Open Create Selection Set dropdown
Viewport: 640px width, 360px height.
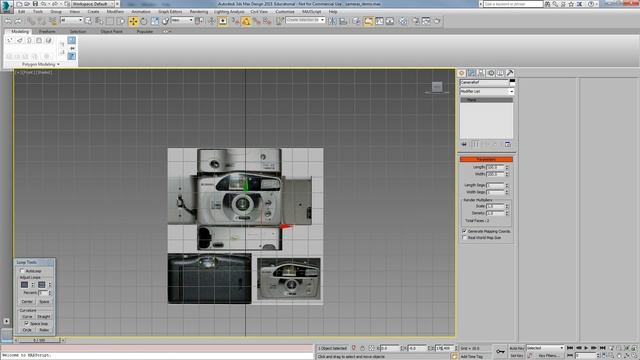pos(305,20)
